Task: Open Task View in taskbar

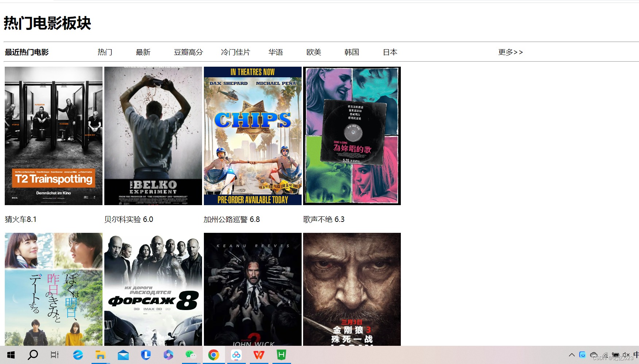Action: [x=55, y=355]
